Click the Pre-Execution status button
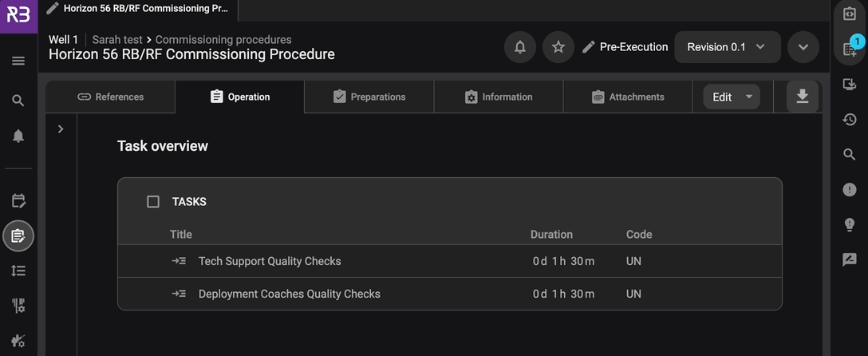The height and width of the screenshot is (356, 868). (625, 47)
